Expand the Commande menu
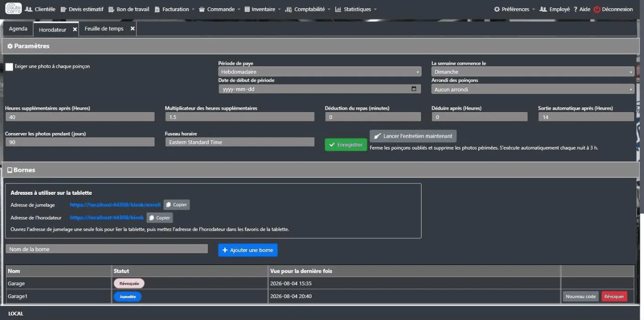This screenshot has height=320, width=644. [220, 9]
